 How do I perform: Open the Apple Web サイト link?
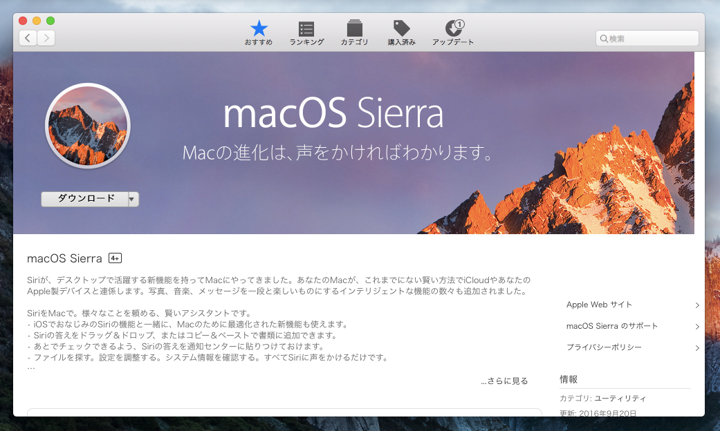599,305
